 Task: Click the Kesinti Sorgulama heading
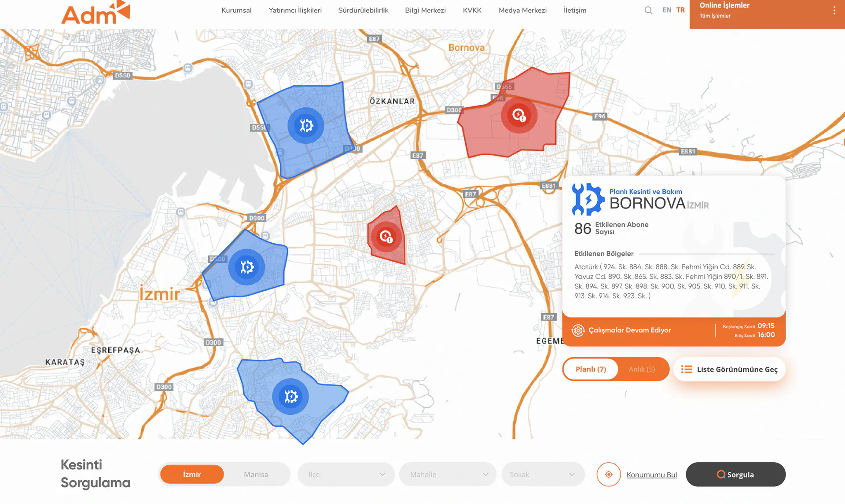point(96,474)
